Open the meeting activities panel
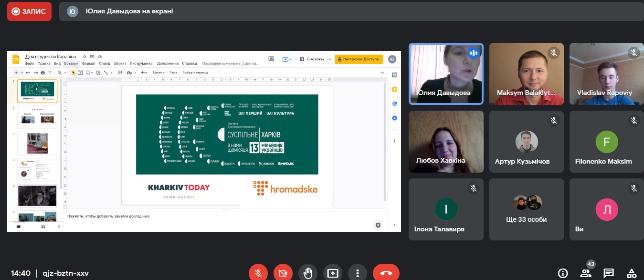This screenshot has height=280, width=644. point(632,273)
